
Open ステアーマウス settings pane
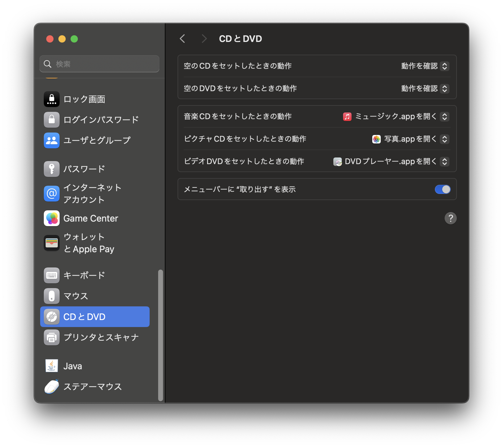(x=95, y=387)
